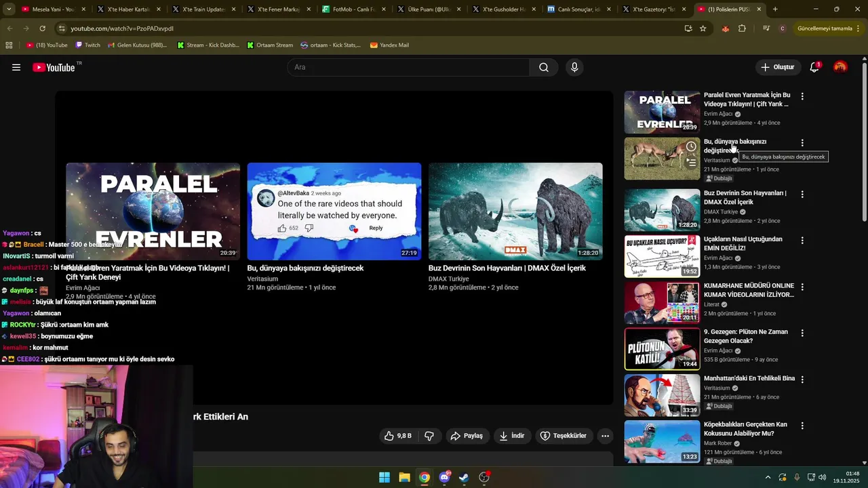Image resolution: width=868 pixels, height=488 pixels.
Task: Dislike the current video
Action: (429, 436)
